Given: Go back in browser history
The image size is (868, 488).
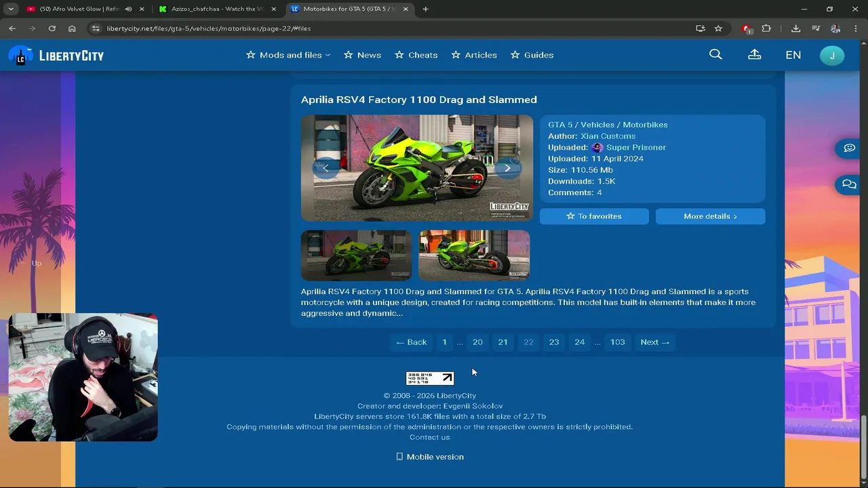Looking at the screenshot, I should [12, 28].
